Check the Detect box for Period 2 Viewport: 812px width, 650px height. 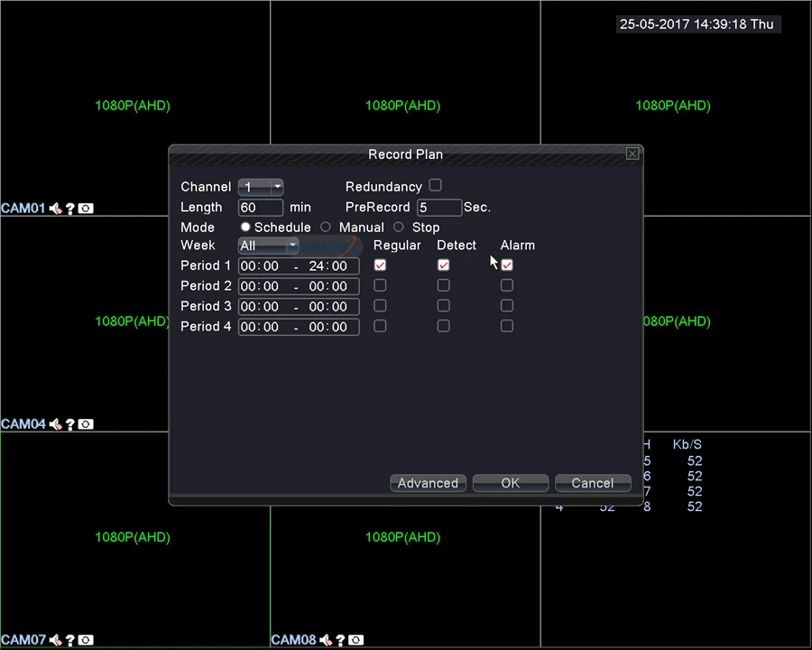click(x=443, y=285)
